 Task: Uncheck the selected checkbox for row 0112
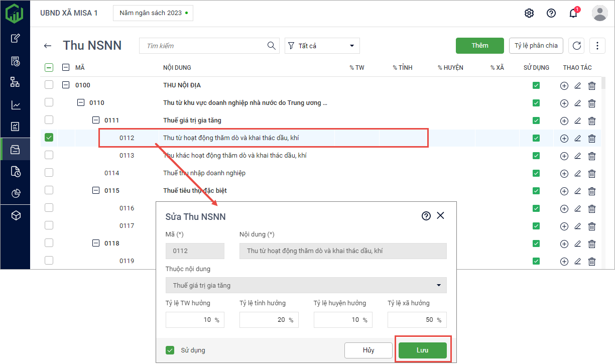[49, 137]
